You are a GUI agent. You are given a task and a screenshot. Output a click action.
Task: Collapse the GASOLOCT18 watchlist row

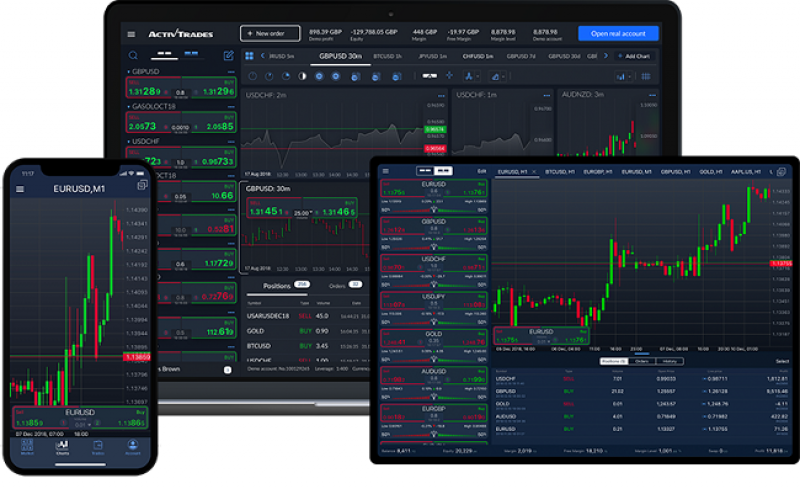tap(129, 106)
